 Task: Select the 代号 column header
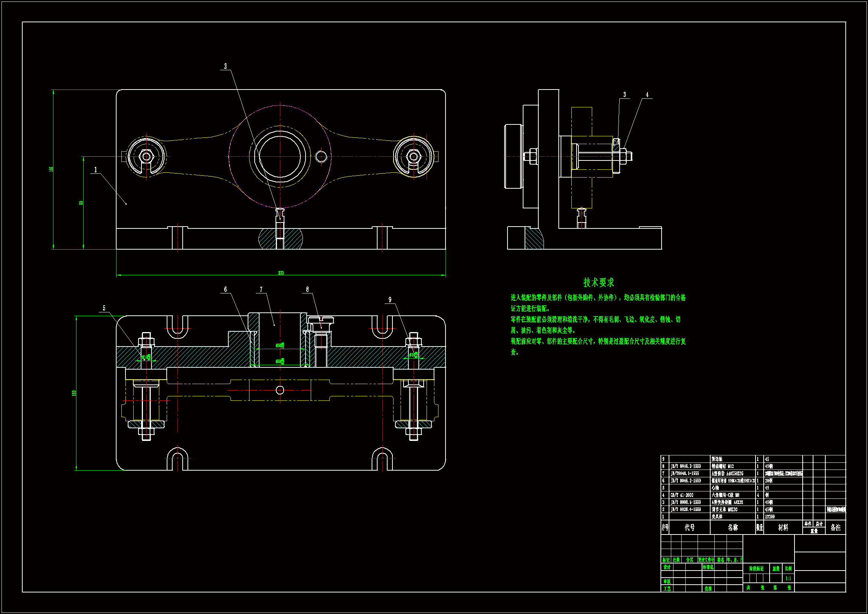click(x=689, y=527)
